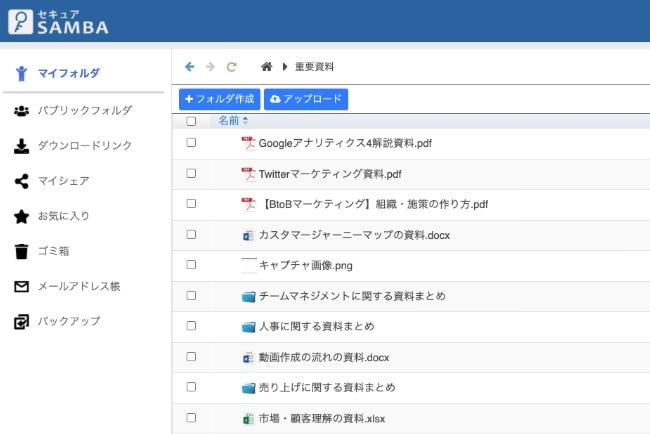Click Word icon of カスタマージャーニーマップの資料.docx

pos(248,235)
